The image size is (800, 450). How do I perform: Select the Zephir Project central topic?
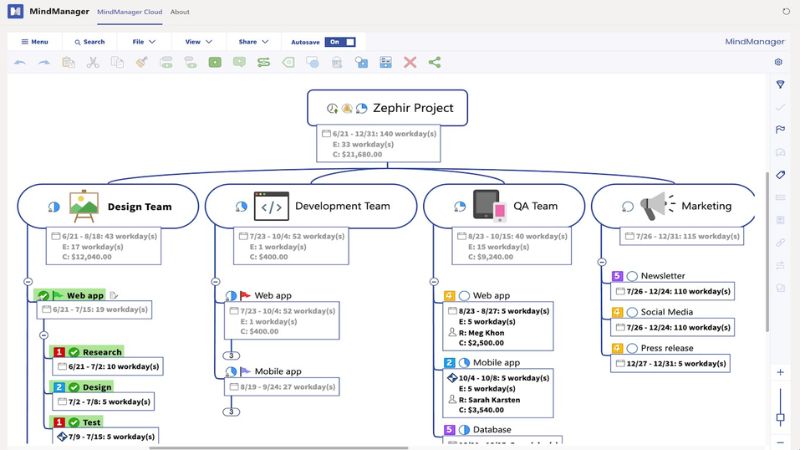388,108
